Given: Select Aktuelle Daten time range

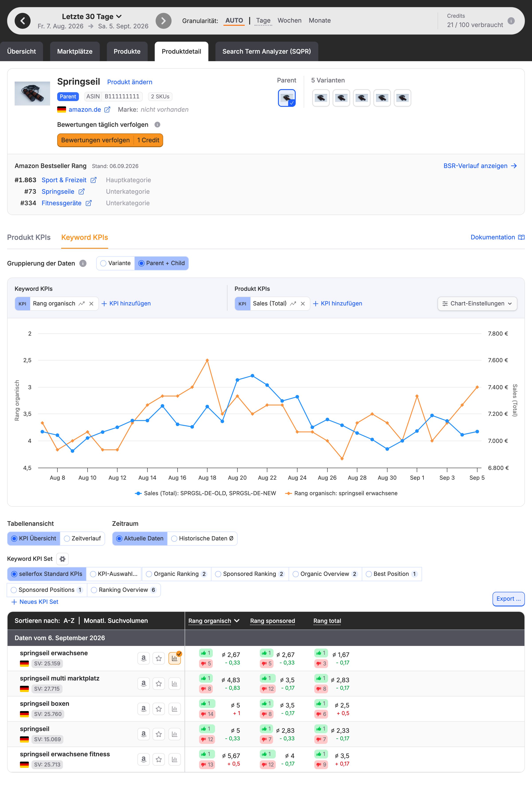Looking at the screenshot, I should point(140,538).
